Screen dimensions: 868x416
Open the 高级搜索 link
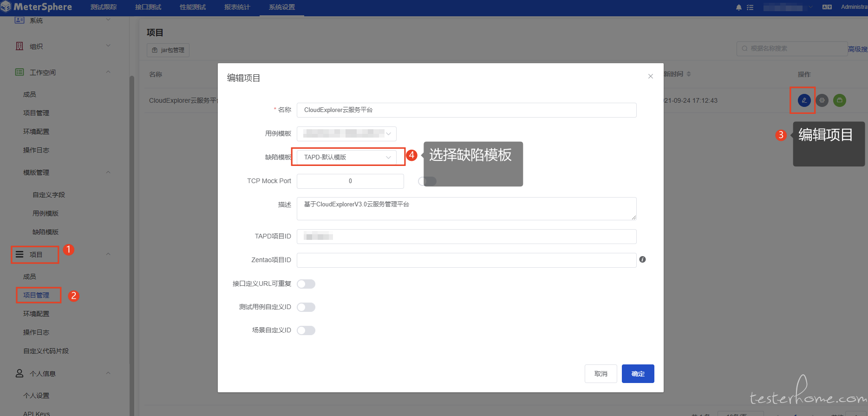point(858,49)
